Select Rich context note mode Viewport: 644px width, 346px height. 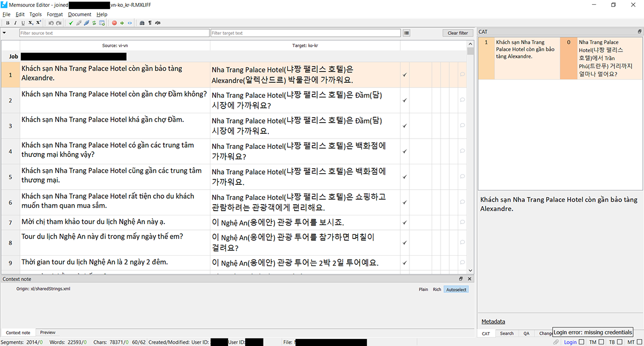[x=437, y=290]
